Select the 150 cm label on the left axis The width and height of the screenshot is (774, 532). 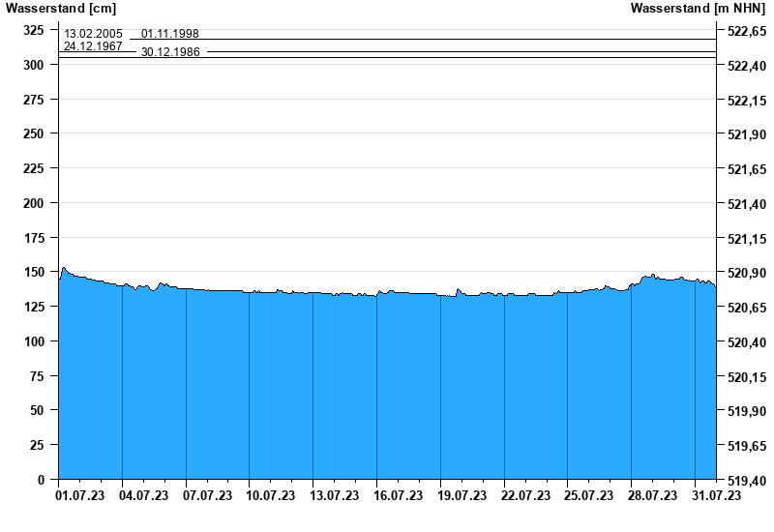pyautogui.click(x=34, y=273)
